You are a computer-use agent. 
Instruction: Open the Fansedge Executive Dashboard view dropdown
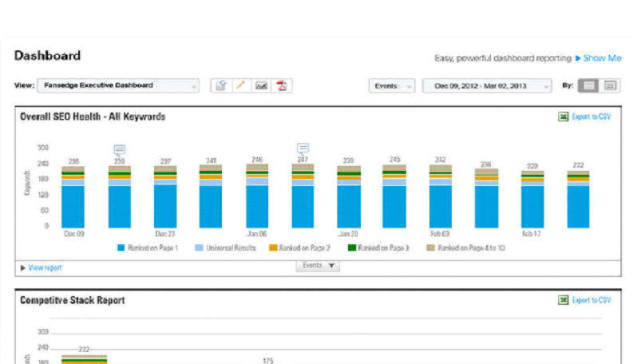click(x=118, y=85)
